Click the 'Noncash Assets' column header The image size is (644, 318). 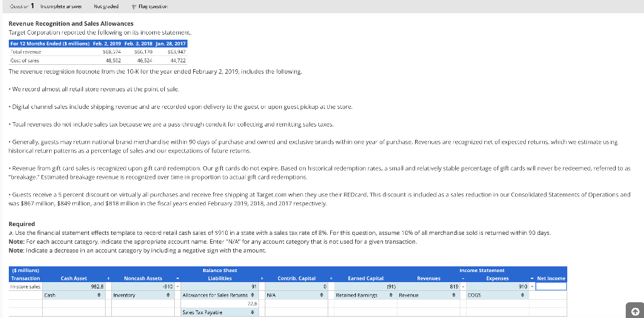[143, 278]
